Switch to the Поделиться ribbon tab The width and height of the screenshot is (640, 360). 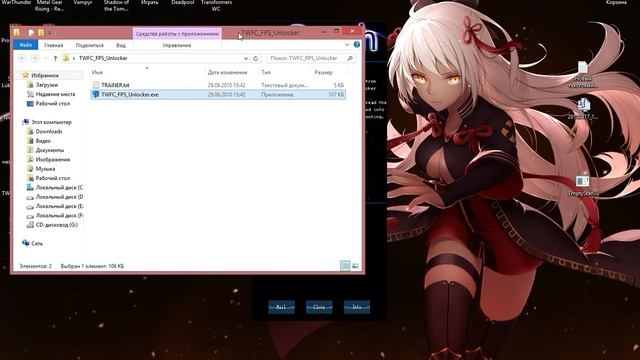coord(90,45)
